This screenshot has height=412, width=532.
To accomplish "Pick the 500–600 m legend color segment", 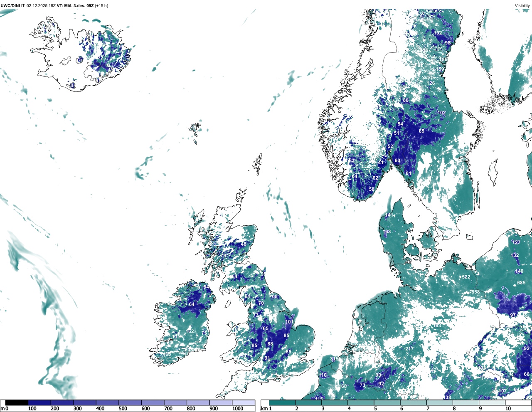I will (130, 402).
